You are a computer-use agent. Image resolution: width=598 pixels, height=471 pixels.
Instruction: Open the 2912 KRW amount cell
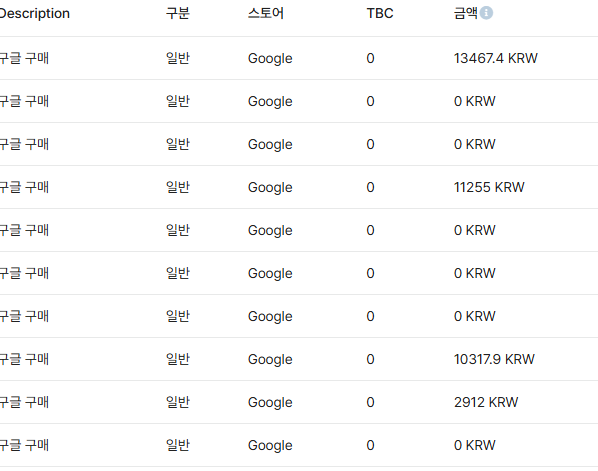[x=486, y=402]
